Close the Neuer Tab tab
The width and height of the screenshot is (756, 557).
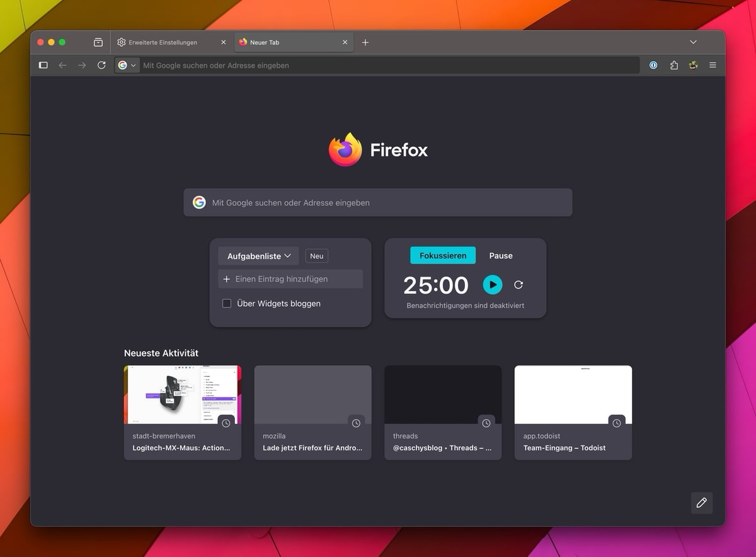[345, 42]
